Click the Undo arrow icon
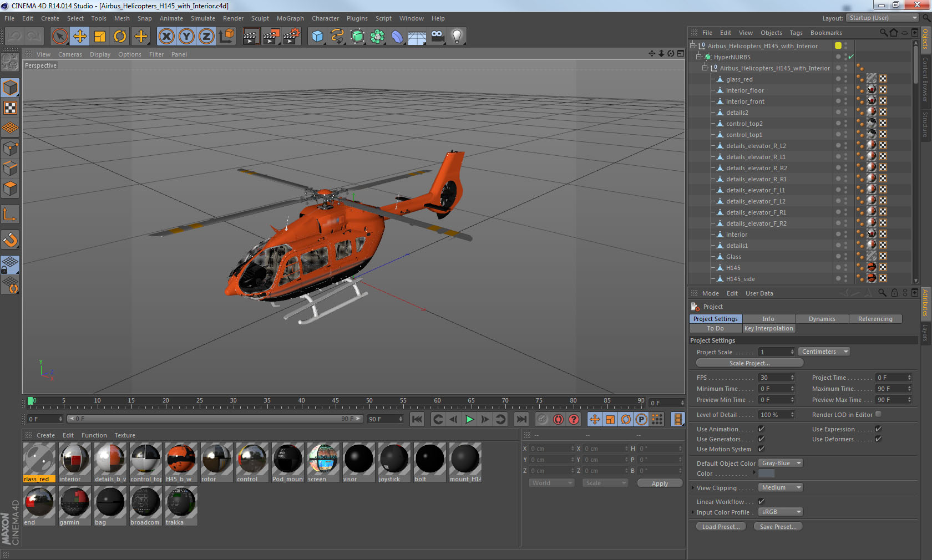This screenshot has width=932, height=560. point(14,37)
